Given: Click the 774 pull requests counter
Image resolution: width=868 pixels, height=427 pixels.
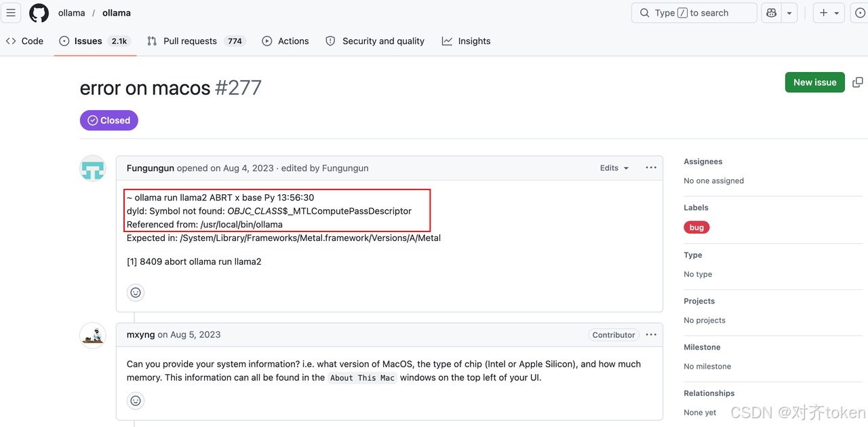Looking at the screenshot, I should (235, 41).
